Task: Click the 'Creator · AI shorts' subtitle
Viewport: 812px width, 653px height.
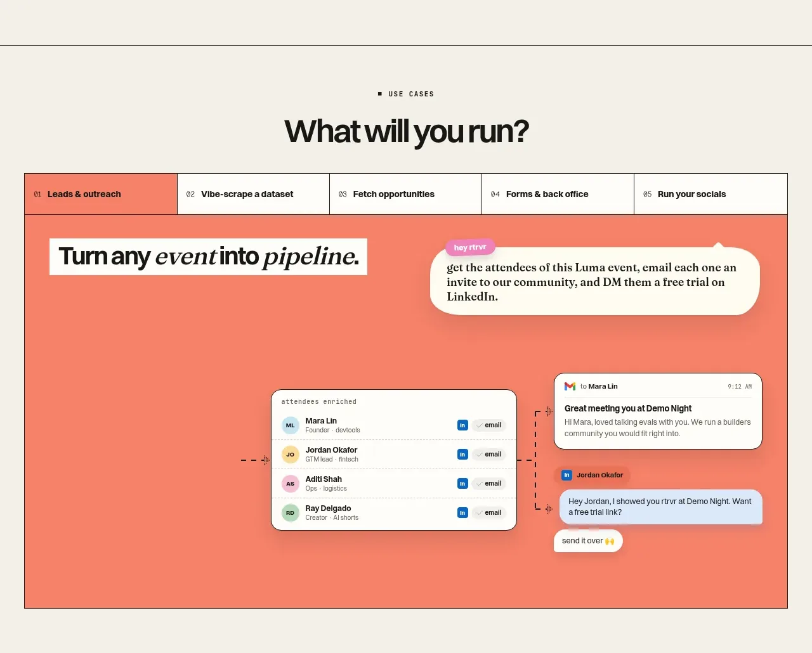Action: coord(332,518)
